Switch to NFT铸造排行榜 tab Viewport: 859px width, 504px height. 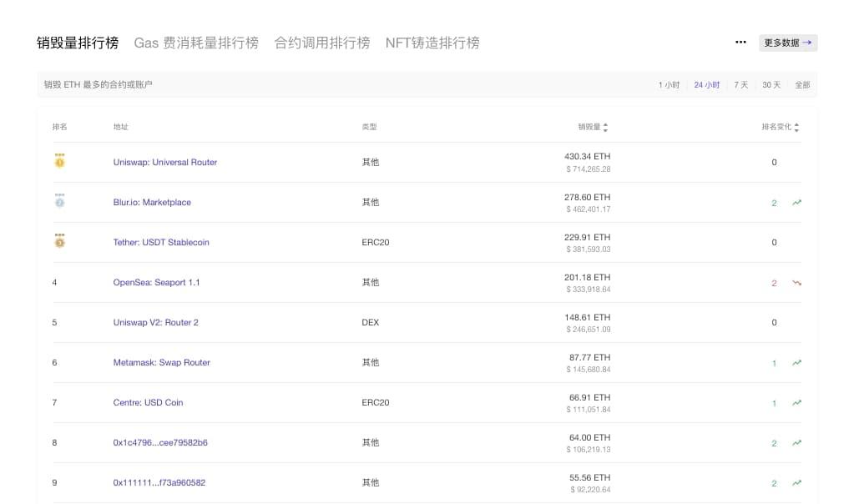tap(432, 43)
